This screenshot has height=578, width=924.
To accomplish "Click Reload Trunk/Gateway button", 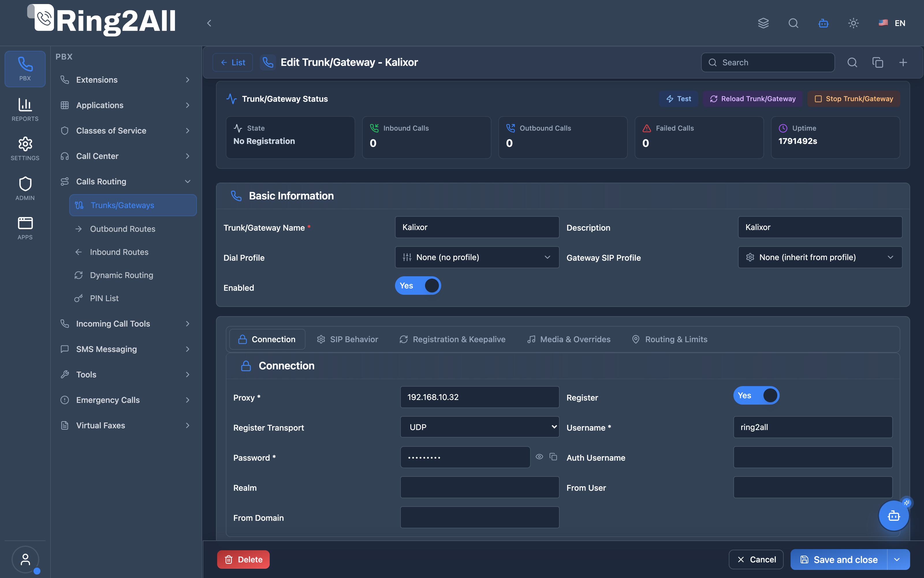I will point(753,99).
